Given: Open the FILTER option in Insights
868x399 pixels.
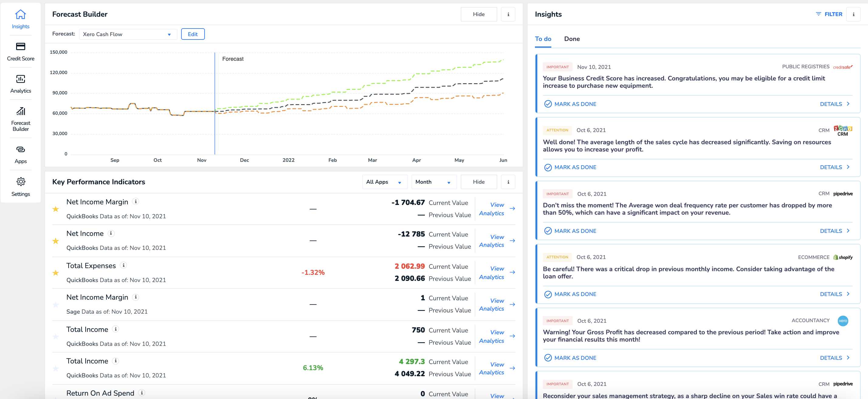Looking at the screenshot, I should (829, 14).
